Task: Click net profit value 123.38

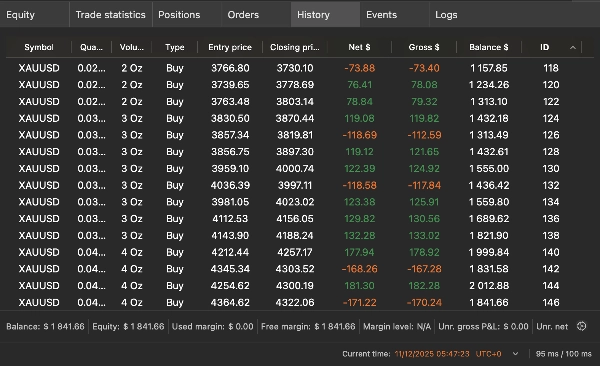Action: click(x=359, y=202)
